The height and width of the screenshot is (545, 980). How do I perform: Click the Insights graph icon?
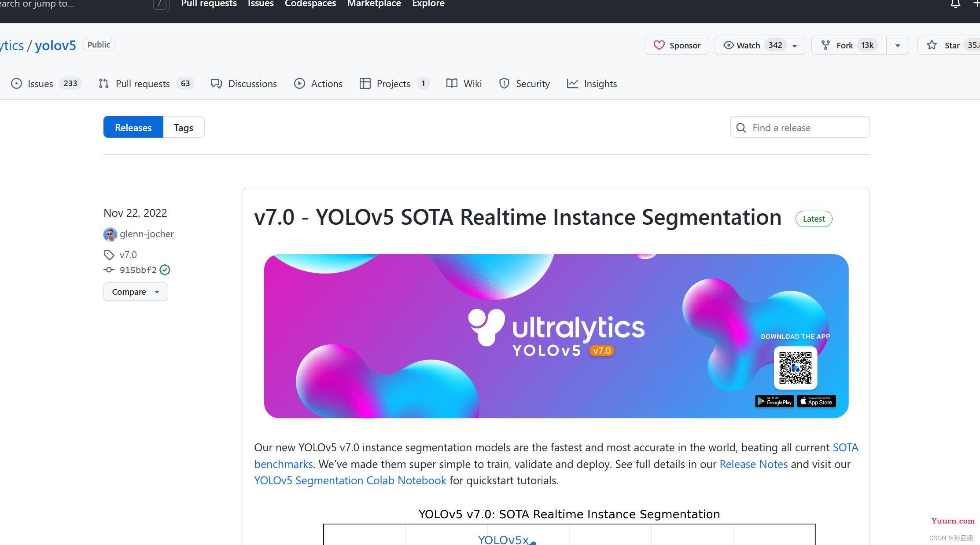coord(572,84)
